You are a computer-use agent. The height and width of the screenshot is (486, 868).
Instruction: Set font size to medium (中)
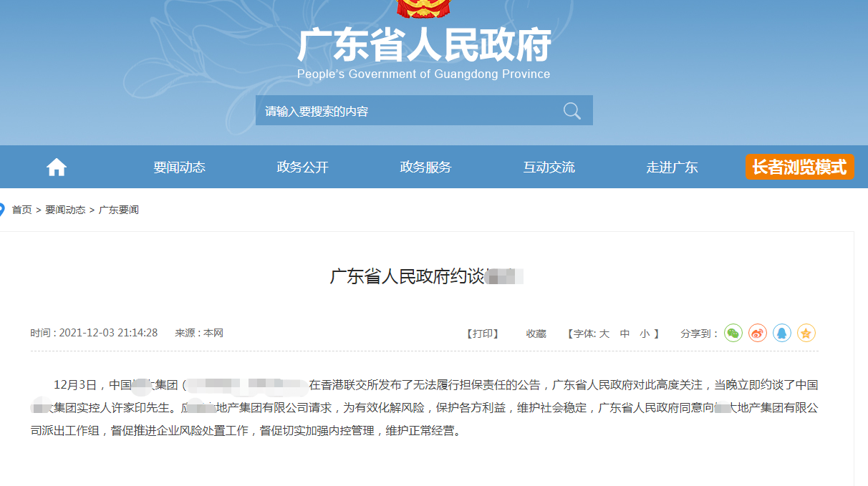click(625, 334)
